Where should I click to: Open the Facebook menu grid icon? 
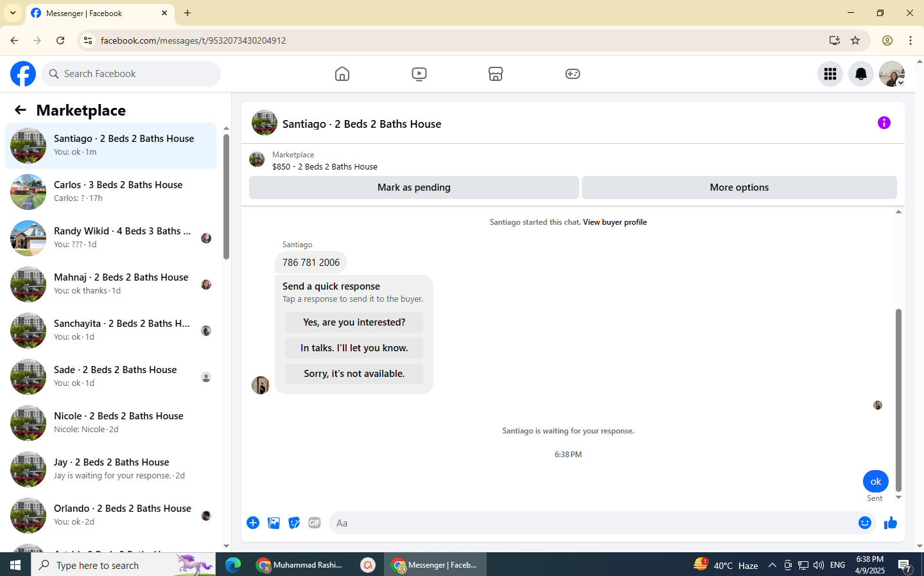point(830,74)
